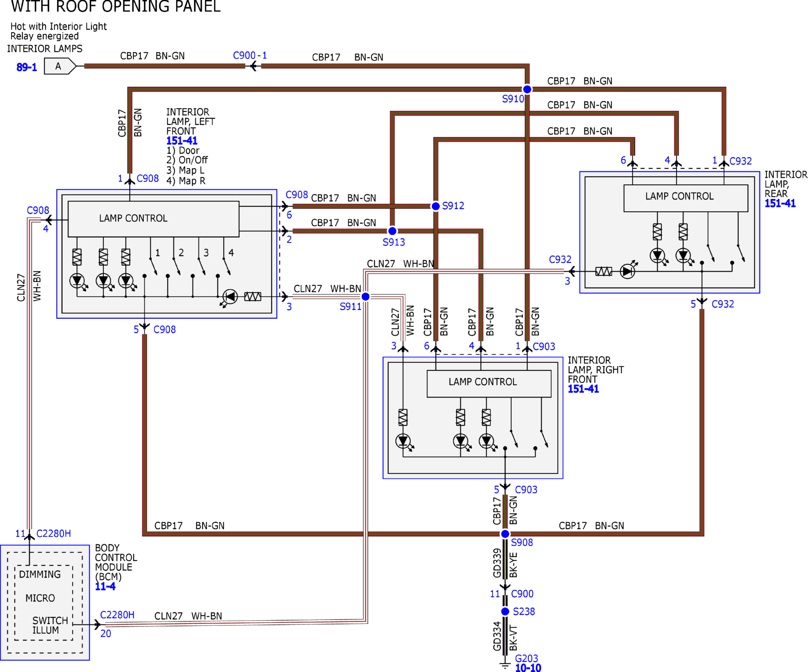Click the S913 splice dot

(392, 231)
